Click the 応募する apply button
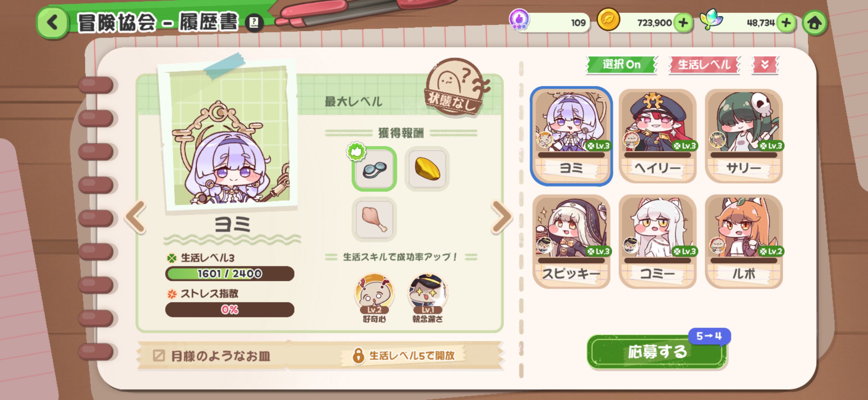 pos(657,352)
